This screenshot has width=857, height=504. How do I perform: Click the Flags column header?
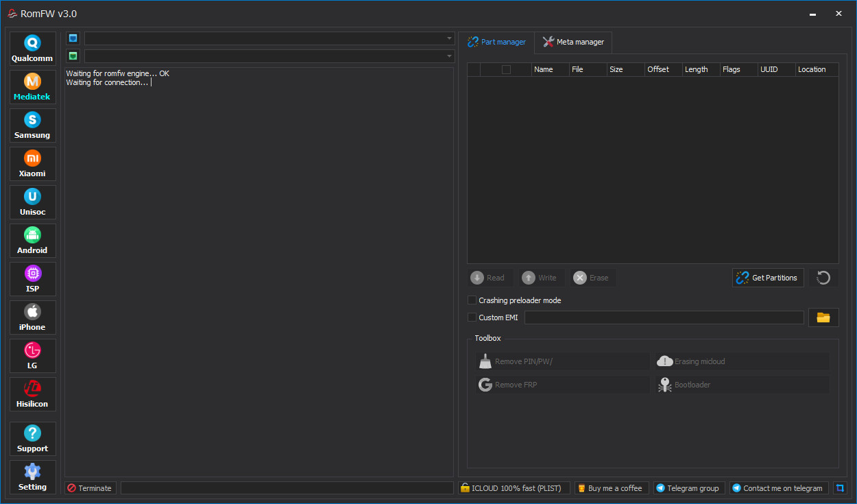[x=739, y=69]
